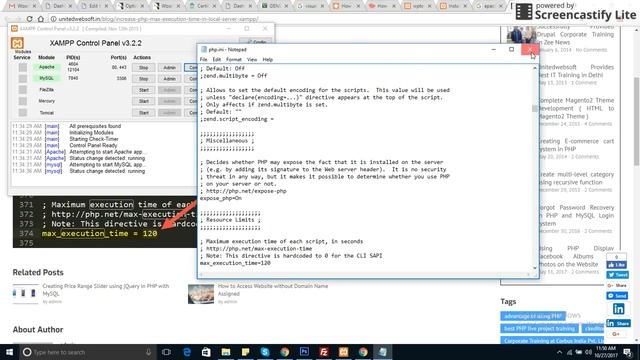The height and width of the screenshot is (360, 640).
Task: Open the Notepad Help menu
Action: [267, 60]
